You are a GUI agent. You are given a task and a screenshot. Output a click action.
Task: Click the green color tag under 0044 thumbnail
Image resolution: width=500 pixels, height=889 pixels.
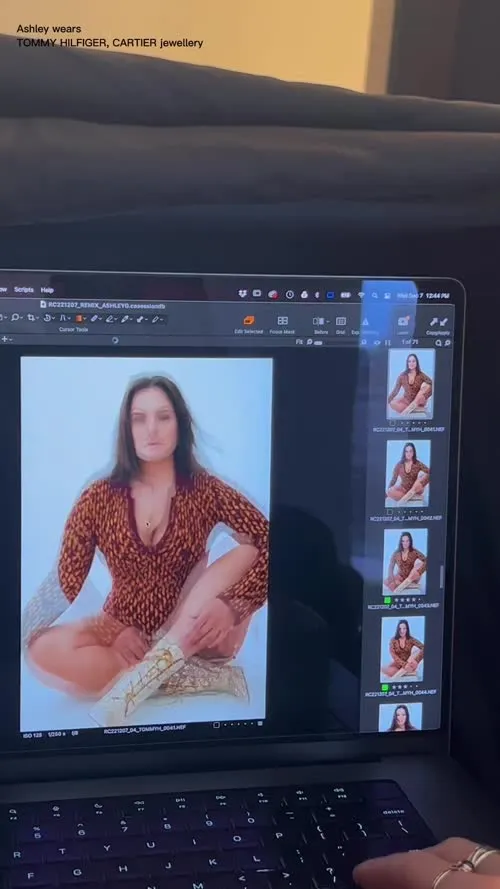coord(385,687)
